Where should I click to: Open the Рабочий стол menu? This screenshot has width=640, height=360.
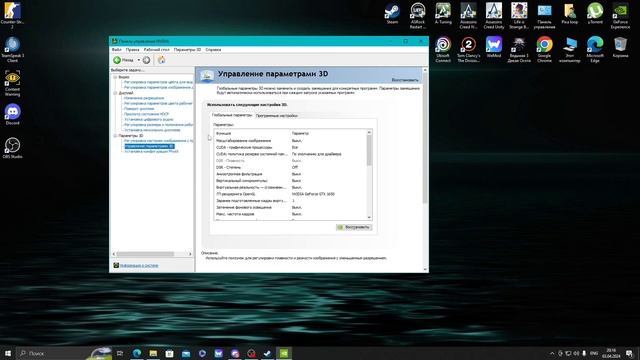point(156,49)
